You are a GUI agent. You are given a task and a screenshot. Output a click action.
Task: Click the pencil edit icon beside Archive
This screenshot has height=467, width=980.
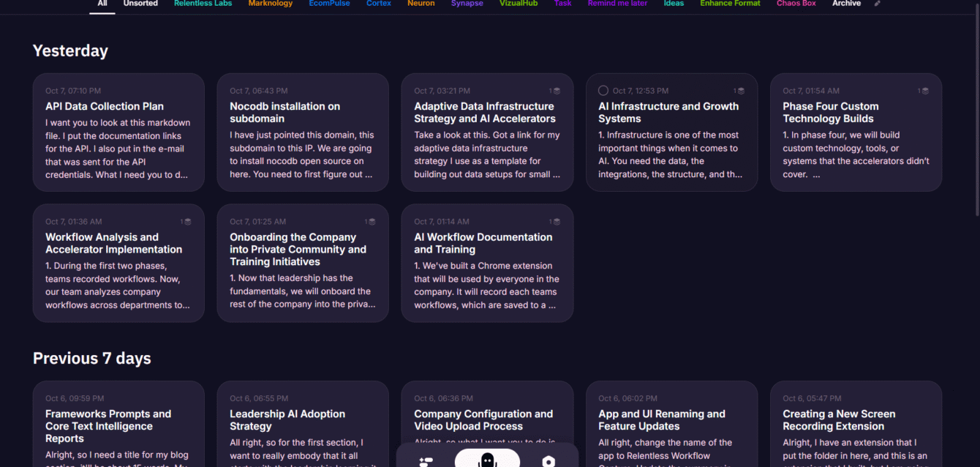tap(878, 4)
